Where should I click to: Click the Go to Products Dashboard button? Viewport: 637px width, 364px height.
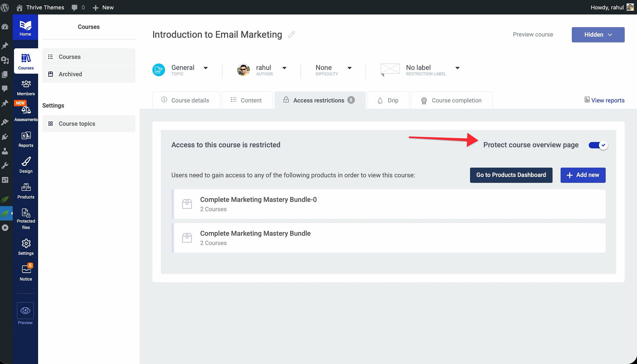tap(511, 175)
